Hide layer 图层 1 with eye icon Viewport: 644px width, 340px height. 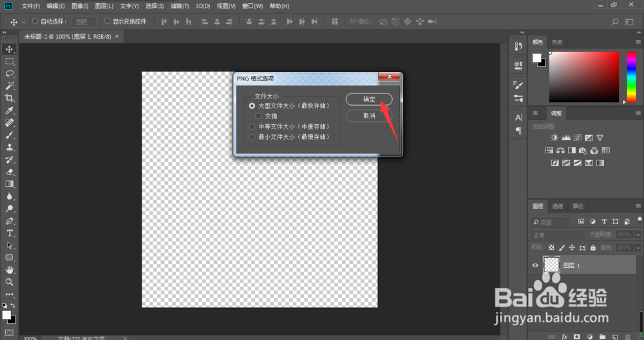[535, 265]
